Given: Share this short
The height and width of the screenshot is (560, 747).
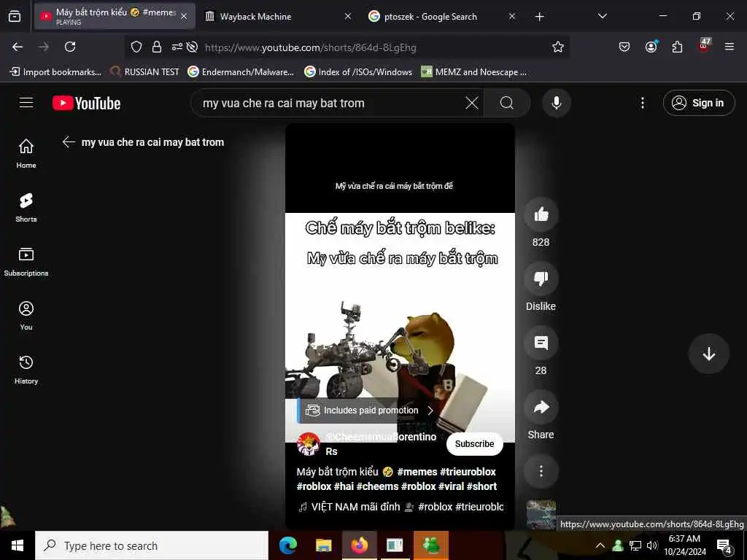Looking at the screenshot, I should point(541,407).
